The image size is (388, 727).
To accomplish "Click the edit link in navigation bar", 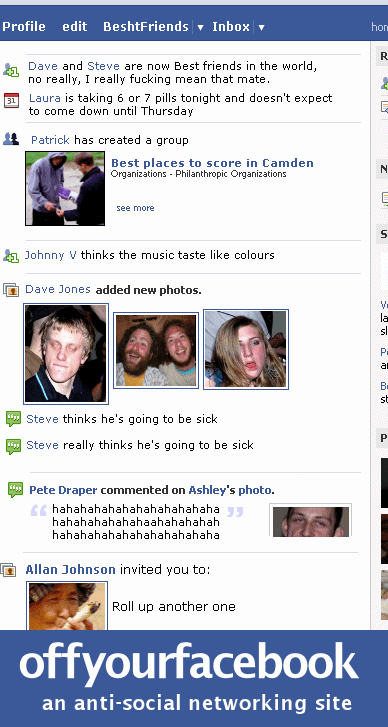I will tap(75, 26).
